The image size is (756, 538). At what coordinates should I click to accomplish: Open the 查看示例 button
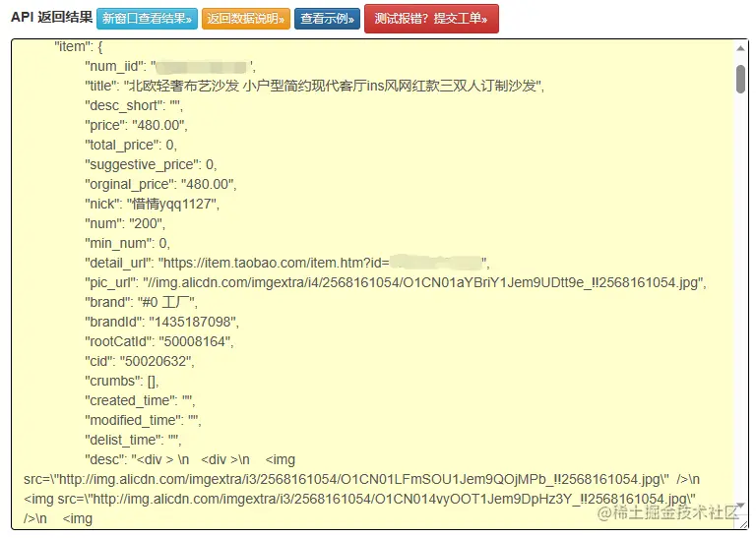point(328,19)
